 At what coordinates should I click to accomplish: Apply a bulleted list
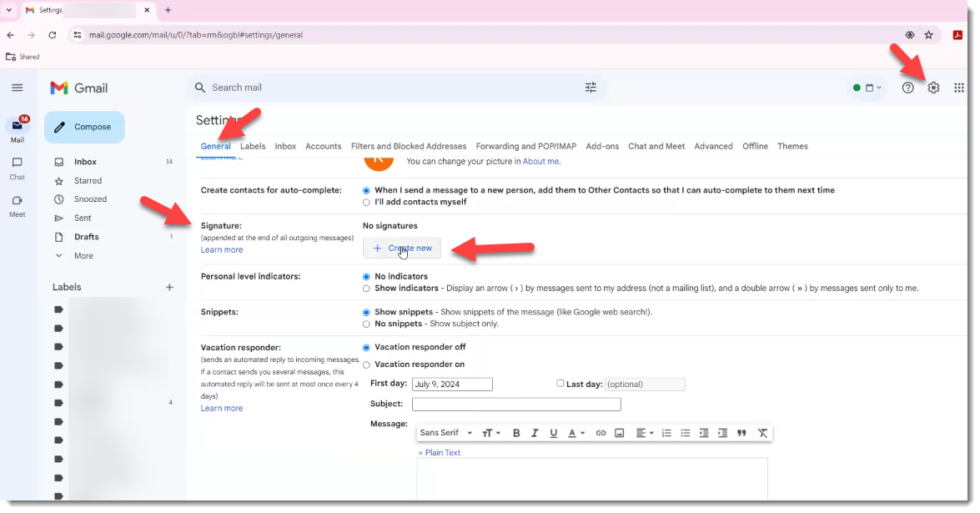click(685, 433)
